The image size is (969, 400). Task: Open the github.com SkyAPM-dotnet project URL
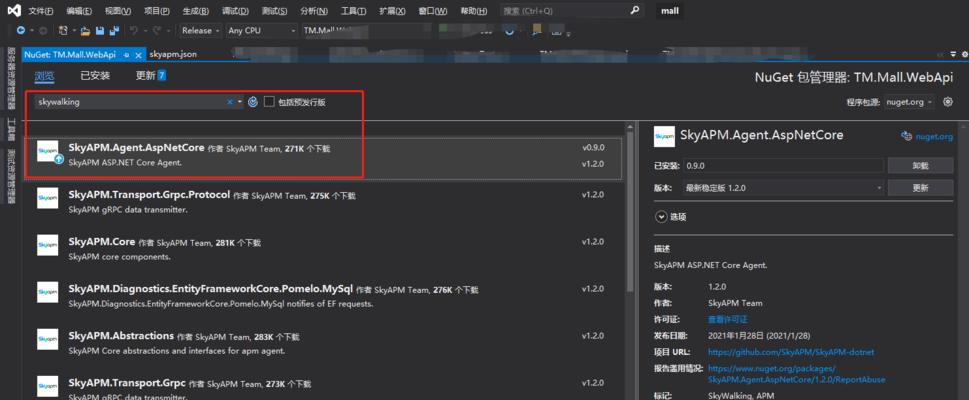coord(791,352)
